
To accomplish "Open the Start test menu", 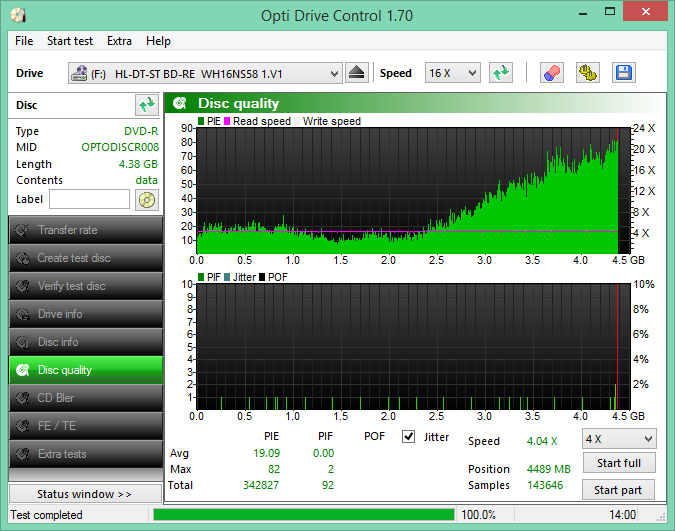I will click(x=70, y=41).
